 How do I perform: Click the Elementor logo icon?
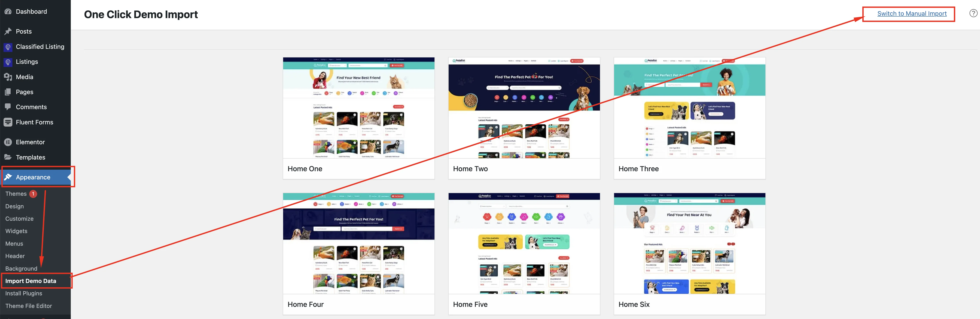click(x=8, y=142)
